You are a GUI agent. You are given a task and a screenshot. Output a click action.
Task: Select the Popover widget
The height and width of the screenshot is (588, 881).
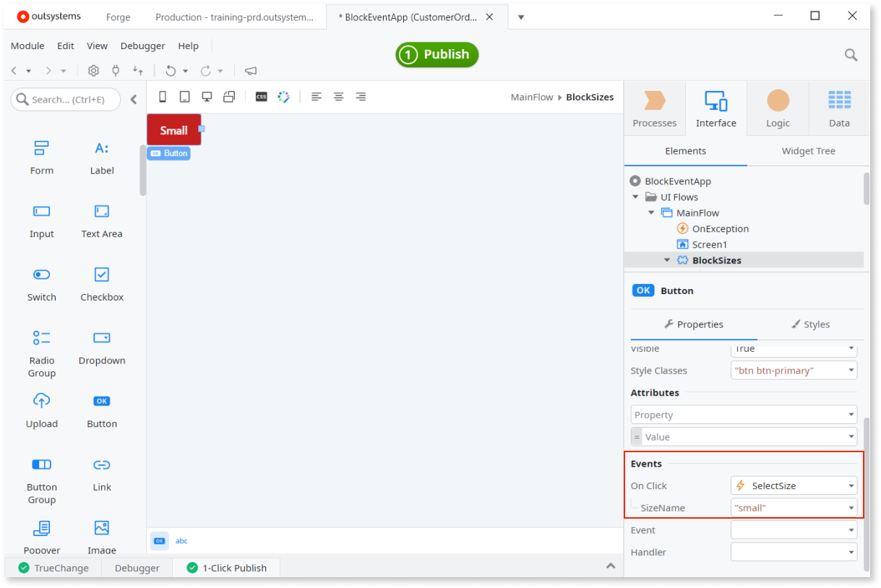click(x=41, y=537)
